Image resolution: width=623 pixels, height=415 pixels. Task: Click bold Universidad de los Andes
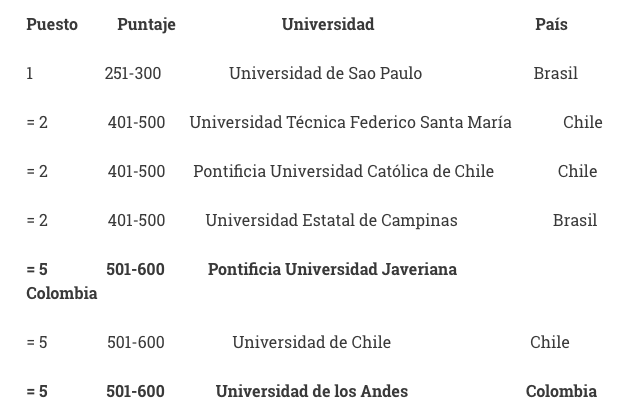[312, 391]
